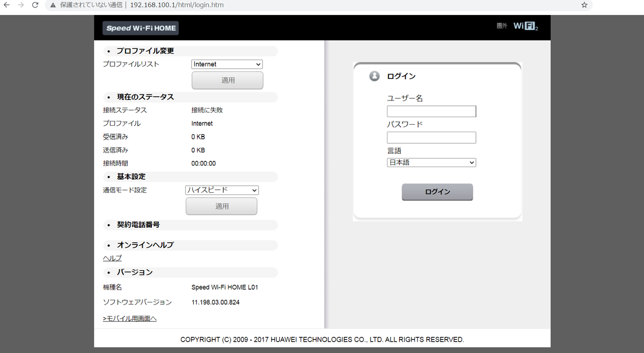Screen dimensions: 644x353
Task: Click the ユーザー名 input field
Action: tap(431, 111)
